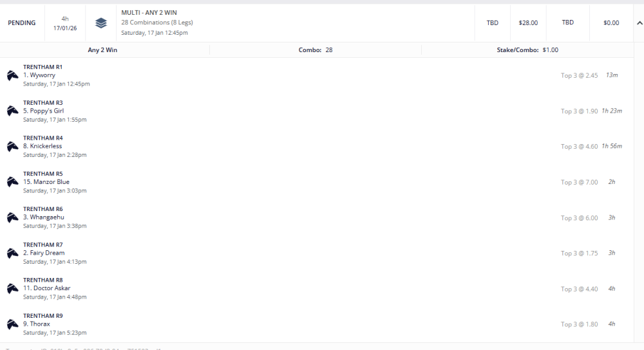Screen dimensions: 644x350
Task: Click horse racing icon beside Thorax
Action: point(12,324)
